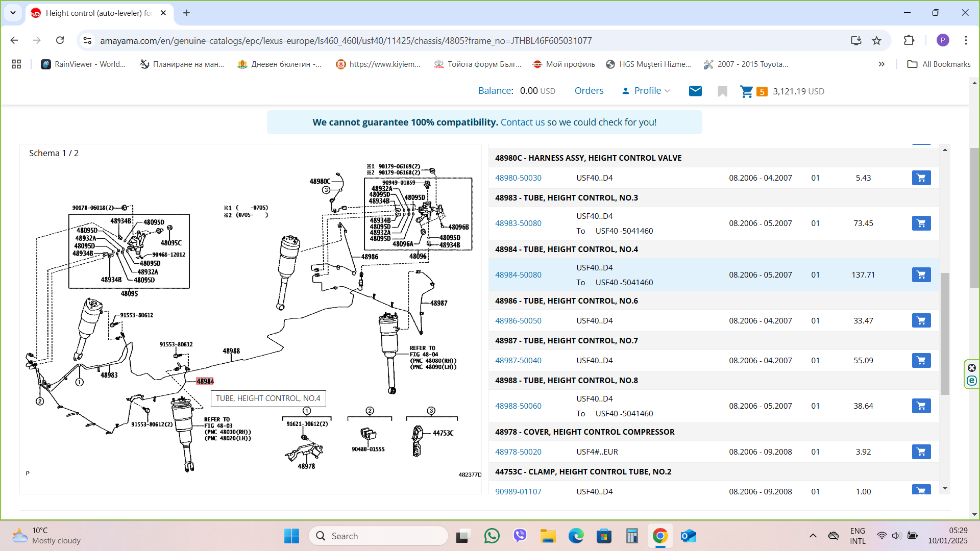Click the Contact us link
980x551 pixels.
pyautogui.click(x=523, y=122)
